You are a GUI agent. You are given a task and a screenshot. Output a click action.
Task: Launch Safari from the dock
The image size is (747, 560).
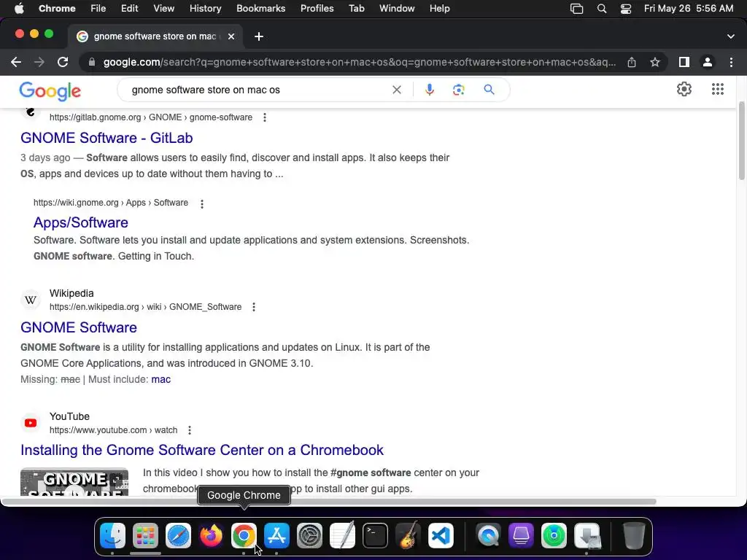(x=178, y=536)
